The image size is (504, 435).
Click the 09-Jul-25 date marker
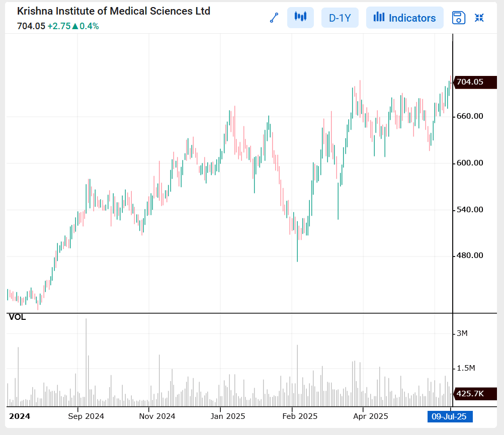pyautogui.click(x=450, y=417)
